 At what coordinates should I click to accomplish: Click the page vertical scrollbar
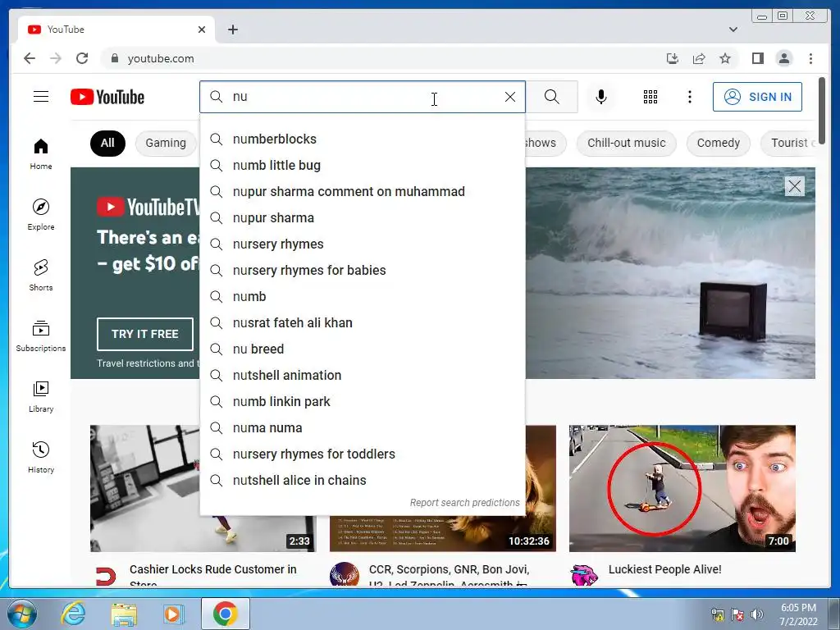pyautogui.click(x=822, y=110)
